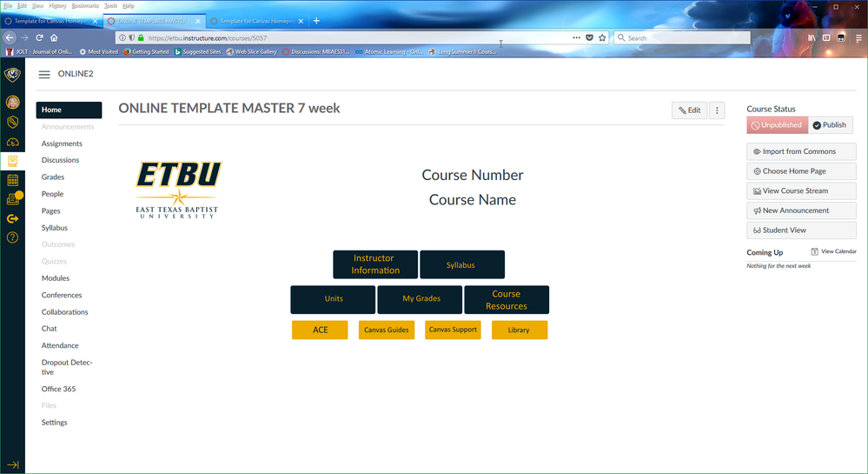Click the Course Resources homepage button
Image resolution: width=868 pixels, height=474 pixels.
507,299
